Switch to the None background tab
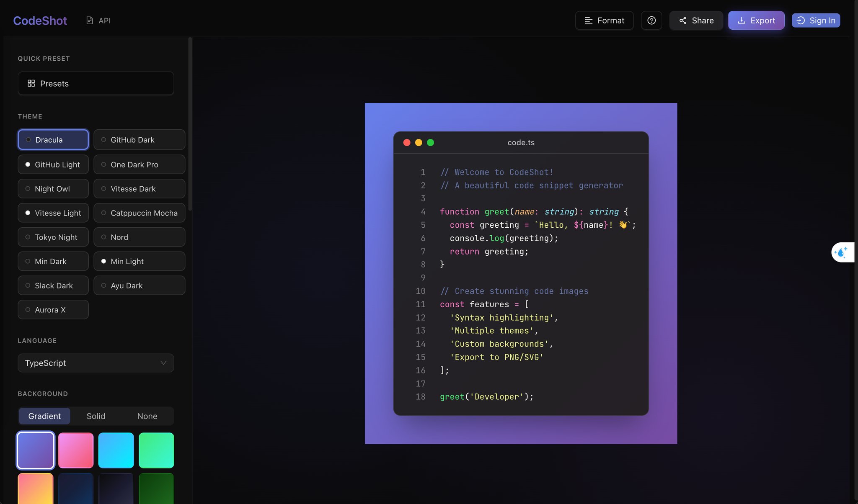Viewport: 858px width, 504px height. 147,416
